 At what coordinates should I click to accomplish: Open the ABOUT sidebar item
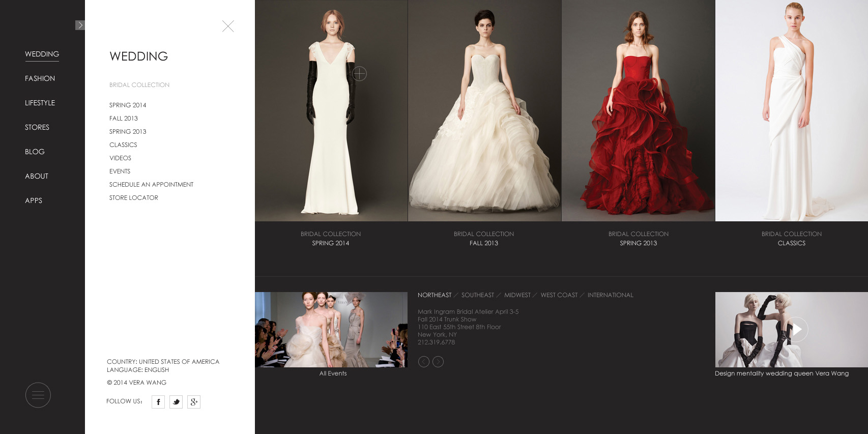(37, 176)
